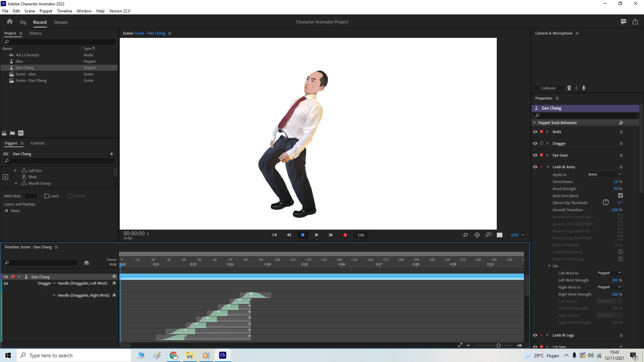The width and height of the screenshot is (644, 362).
Task: Hide the Eye Gaze behavior
Action: (x=535, y=155)
